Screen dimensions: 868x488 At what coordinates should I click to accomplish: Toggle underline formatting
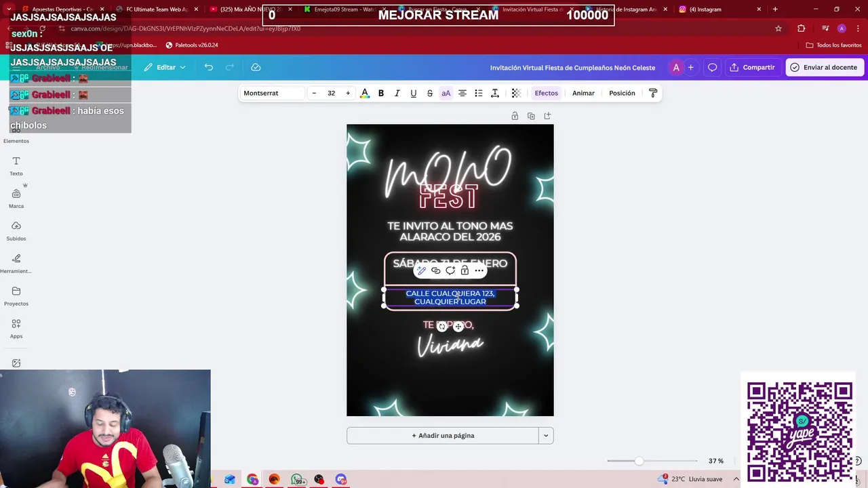414,93
